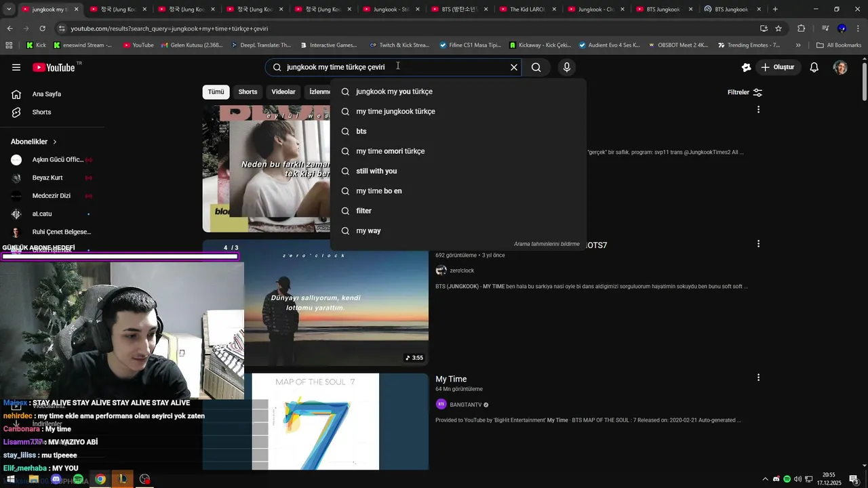Open Filtreler search filters

[x=745, y=92]
